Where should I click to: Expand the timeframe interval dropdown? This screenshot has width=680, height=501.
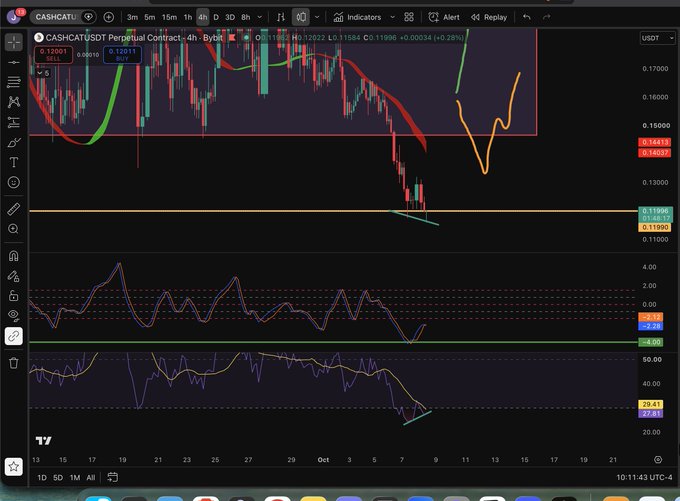pyautogui.click(x=259, y=17)
